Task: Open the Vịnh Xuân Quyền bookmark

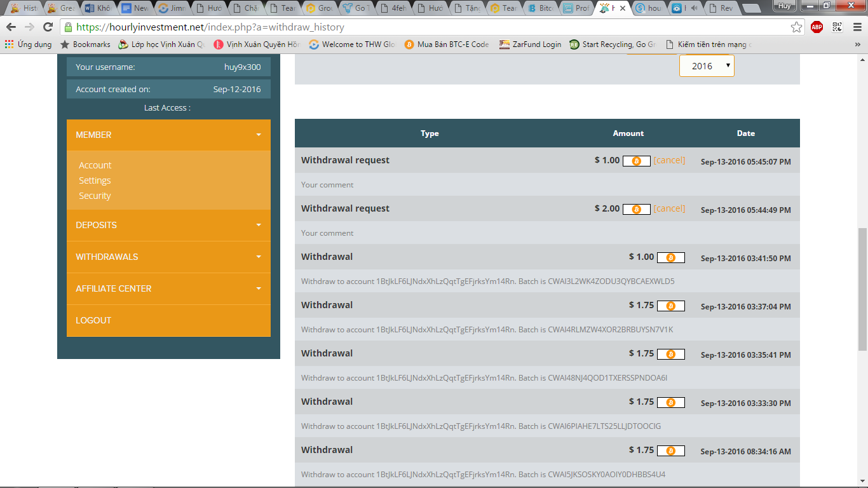Action: coord(257,44)
